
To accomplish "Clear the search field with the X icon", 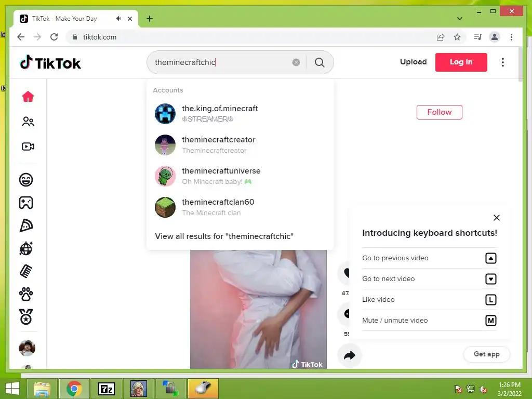I will point(296,62).
